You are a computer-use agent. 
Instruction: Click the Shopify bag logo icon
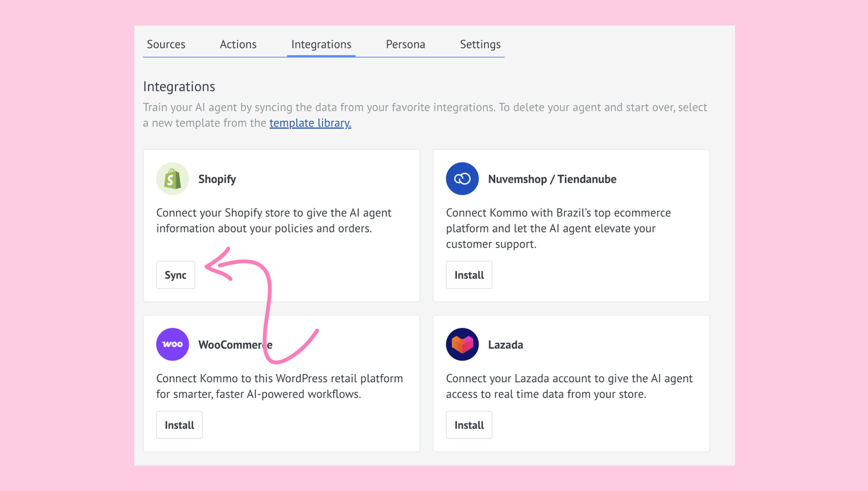pyautogui.click(x=172, y=179)
